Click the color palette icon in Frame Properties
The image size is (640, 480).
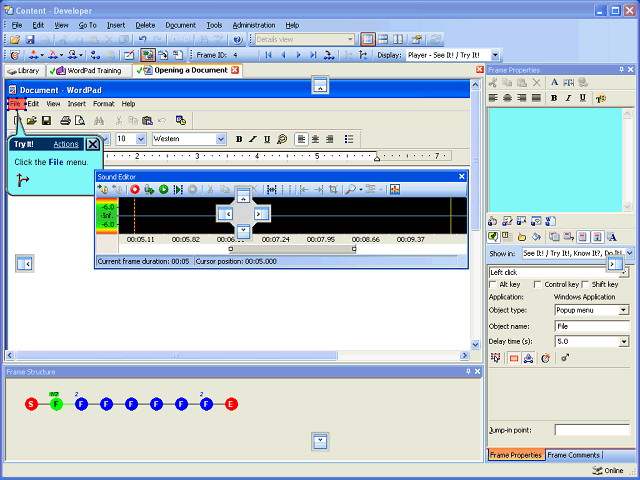coord(600,98)
